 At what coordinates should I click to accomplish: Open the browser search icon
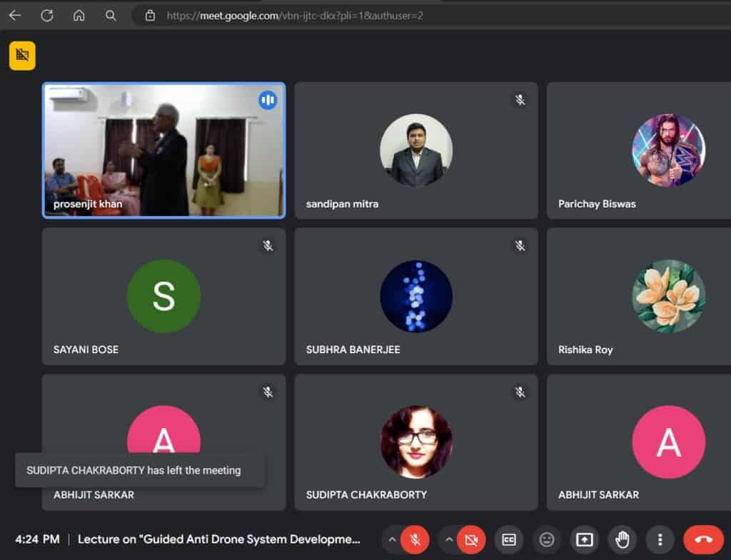[111, 16]
